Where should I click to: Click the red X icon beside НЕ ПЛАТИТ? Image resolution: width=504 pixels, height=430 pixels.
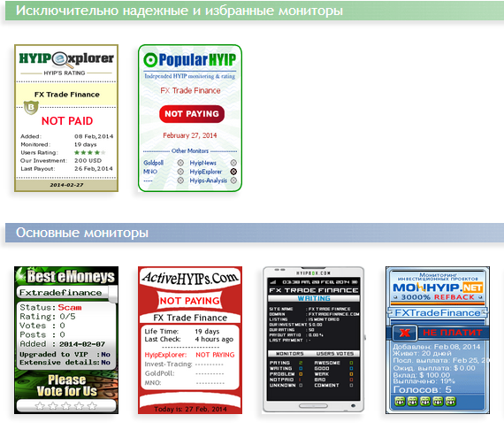tap(405, 333)
